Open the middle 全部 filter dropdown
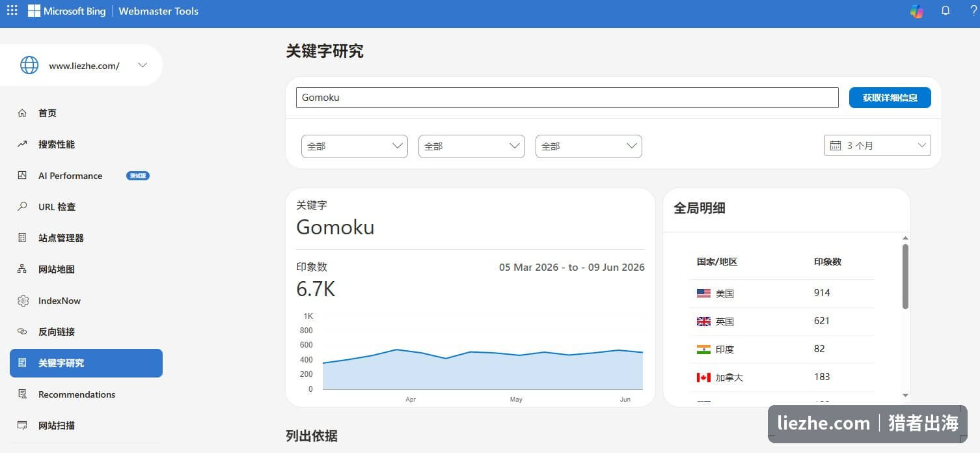Screen dimensions: 980x453 [x=472, y=146]
